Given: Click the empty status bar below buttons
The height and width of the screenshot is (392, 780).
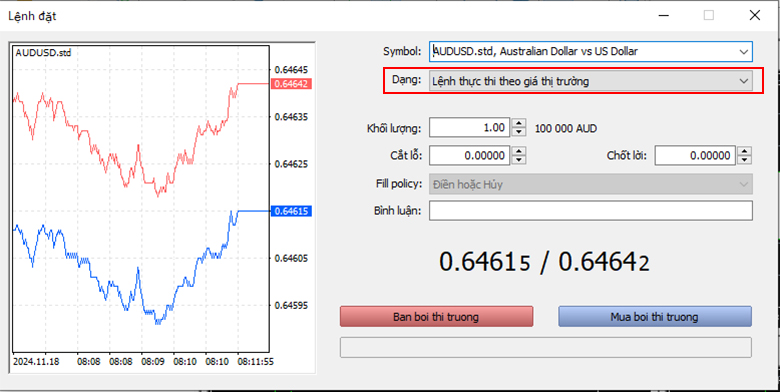Looking at the screenshot, I should tap(546, 347).
